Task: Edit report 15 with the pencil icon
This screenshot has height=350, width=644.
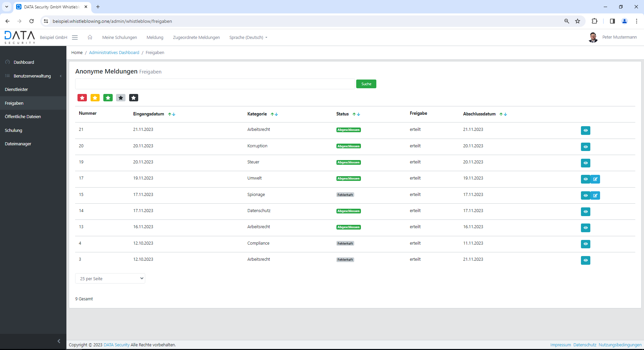Action: (x=595, y=195)
